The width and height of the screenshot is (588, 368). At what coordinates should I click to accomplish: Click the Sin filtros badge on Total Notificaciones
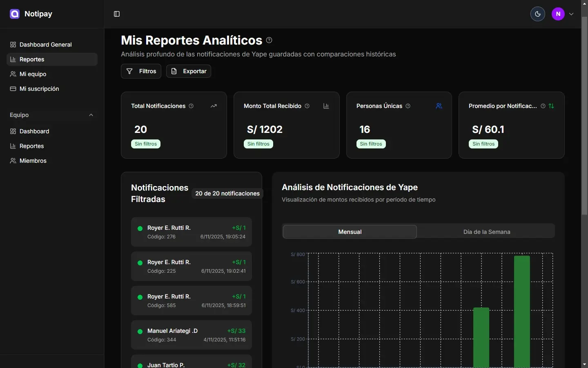(145, 144)
